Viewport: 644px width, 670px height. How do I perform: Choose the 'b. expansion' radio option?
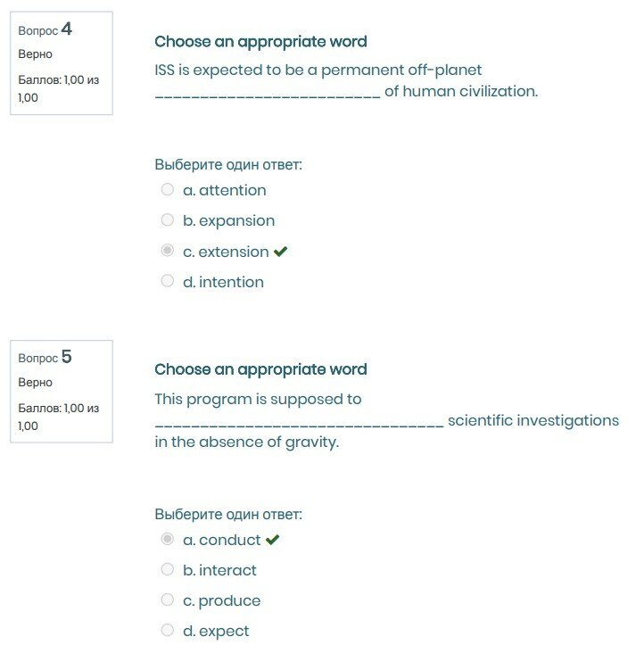tap(168, 220)
